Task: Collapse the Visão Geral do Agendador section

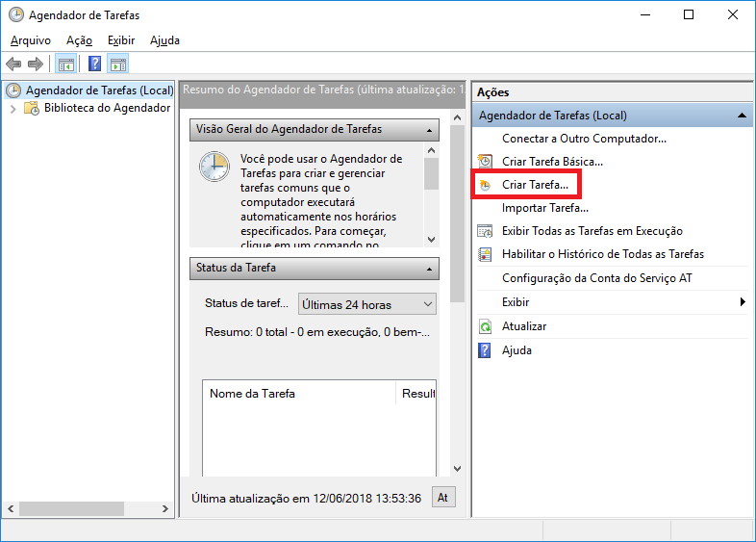Action: [428, 130]
